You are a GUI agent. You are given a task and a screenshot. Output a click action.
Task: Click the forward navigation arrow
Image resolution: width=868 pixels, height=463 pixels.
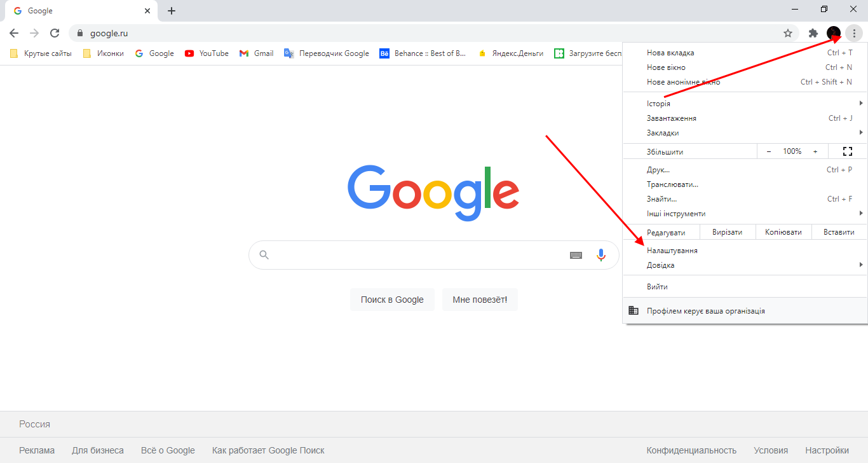pyautogui.click(x=34, y=33)
